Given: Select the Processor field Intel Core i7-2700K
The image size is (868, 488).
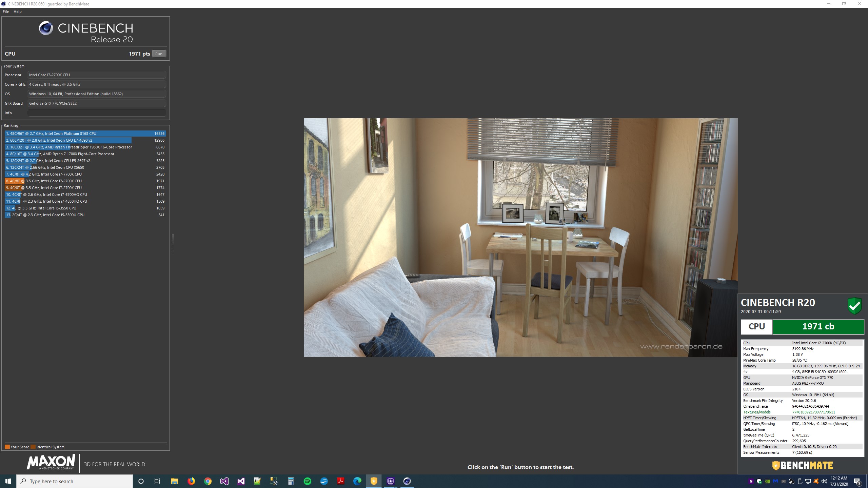Looking at the screenshot, I should point(97,75).
